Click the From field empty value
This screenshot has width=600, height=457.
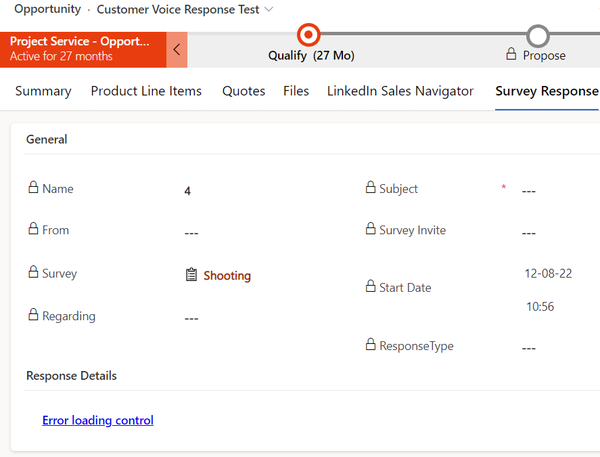[x=191, y=233]
